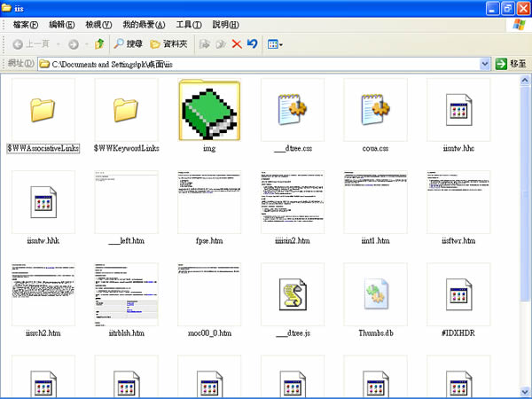Click the iismtw.hhk file name label

(43, 241)
